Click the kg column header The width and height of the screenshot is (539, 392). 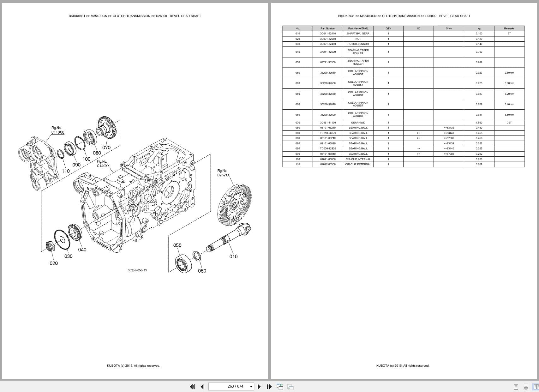click(x=479, y=28)
